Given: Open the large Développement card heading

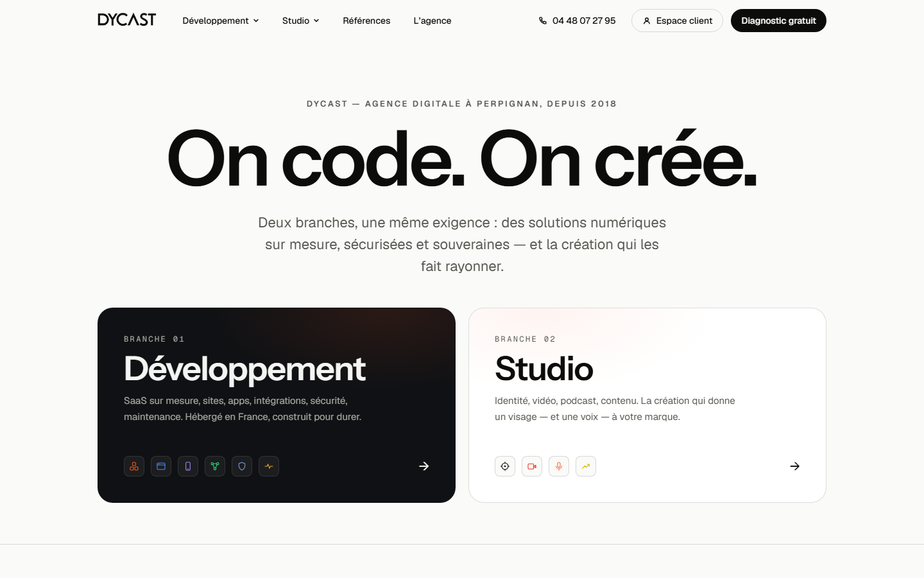Looking at the screenshot, I should click(x=244, y=369).
